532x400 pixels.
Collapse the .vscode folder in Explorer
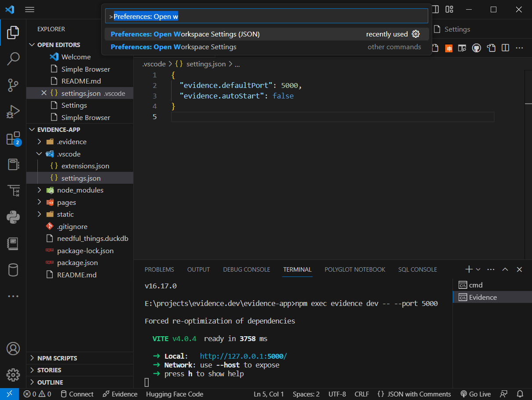coord(39,154)
